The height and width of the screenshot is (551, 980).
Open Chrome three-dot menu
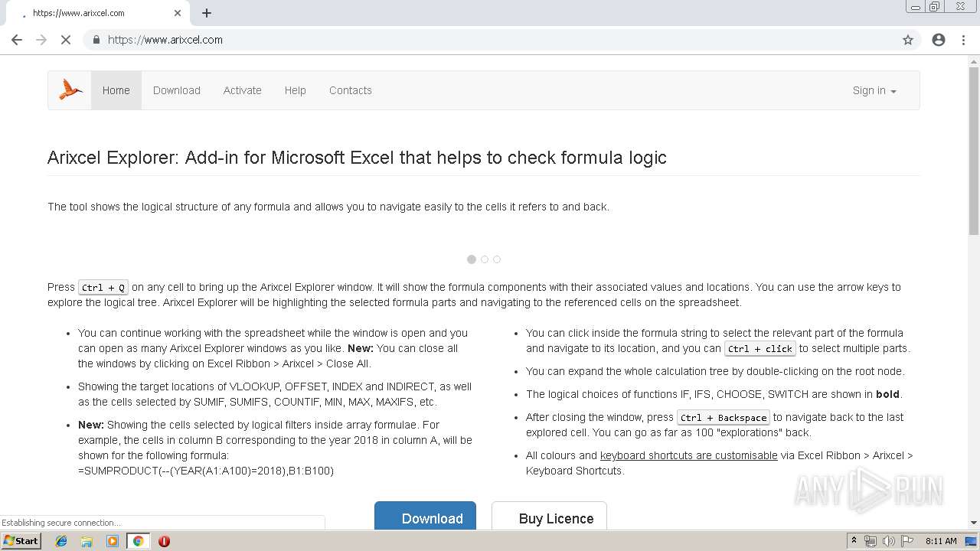tap(963, 40)
